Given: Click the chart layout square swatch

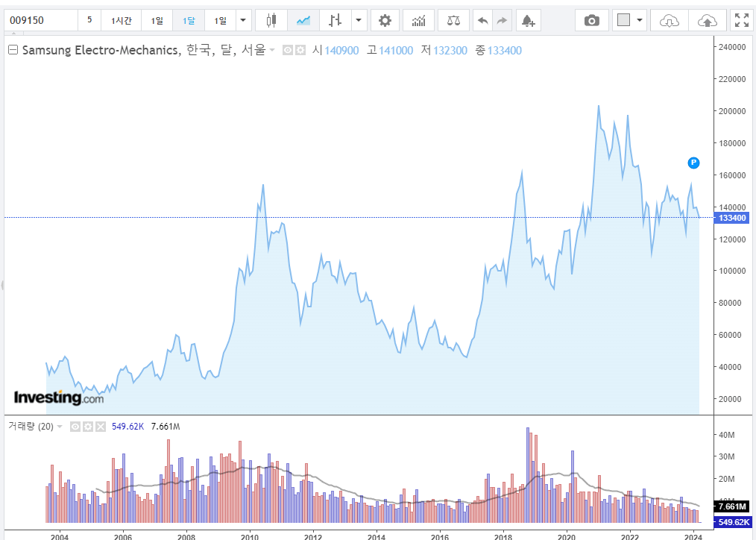Looking at the screenshot, I should 623,20.
